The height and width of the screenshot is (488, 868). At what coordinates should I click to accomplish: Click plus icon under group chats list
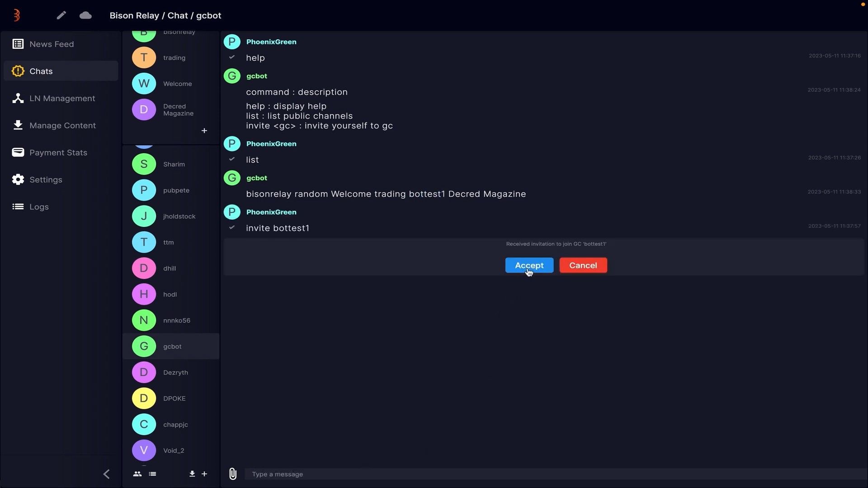coord(204,131)
